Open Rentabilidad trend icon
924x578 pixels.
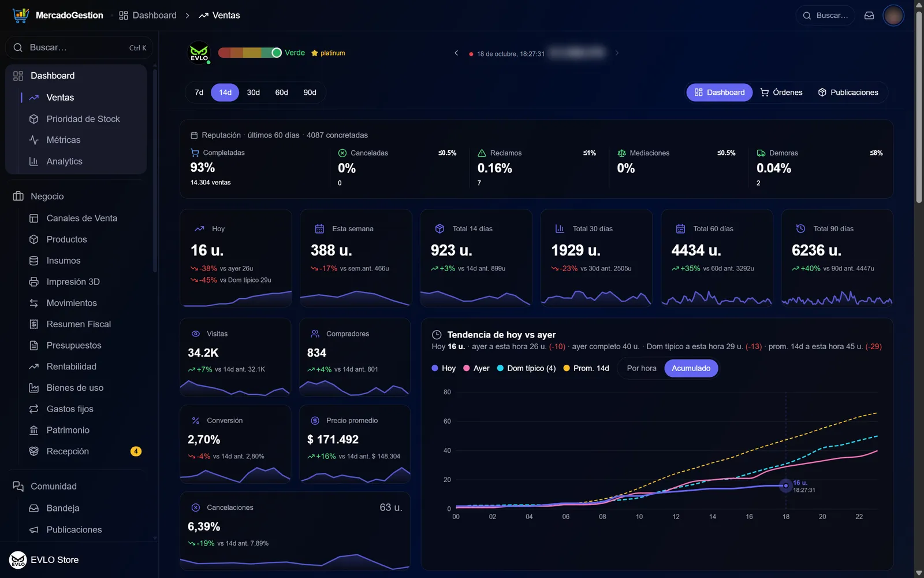pyautogui.click(x=34, y=366)
